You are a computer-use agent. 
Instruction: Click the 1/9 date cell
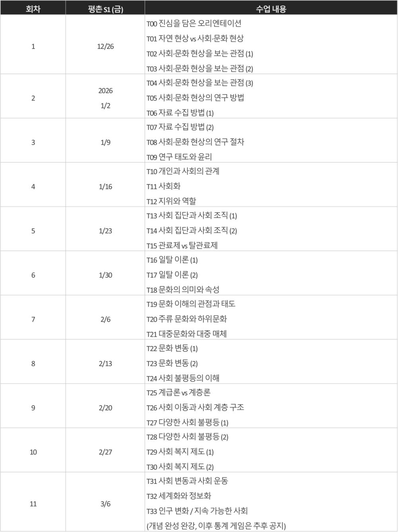105,142
